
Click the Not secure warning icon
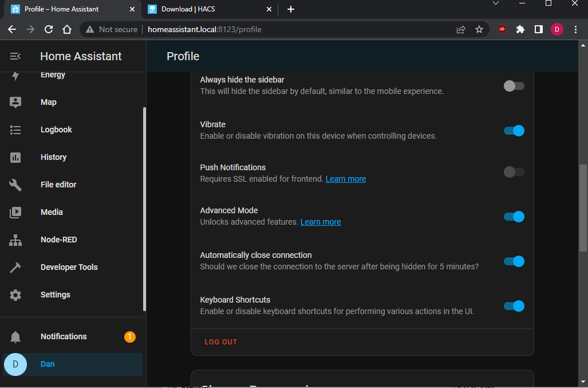point(90,29)
